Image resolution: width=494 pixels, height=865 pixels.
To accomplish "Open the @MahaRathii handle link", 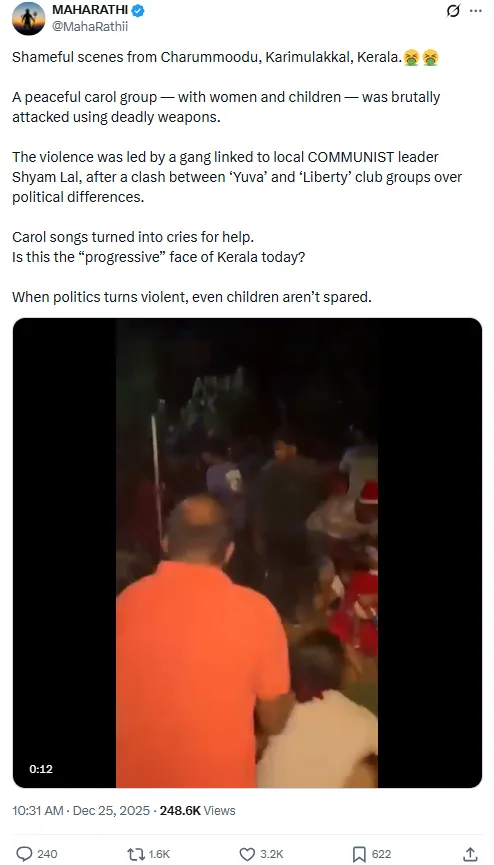I will [x=90, y=26].
